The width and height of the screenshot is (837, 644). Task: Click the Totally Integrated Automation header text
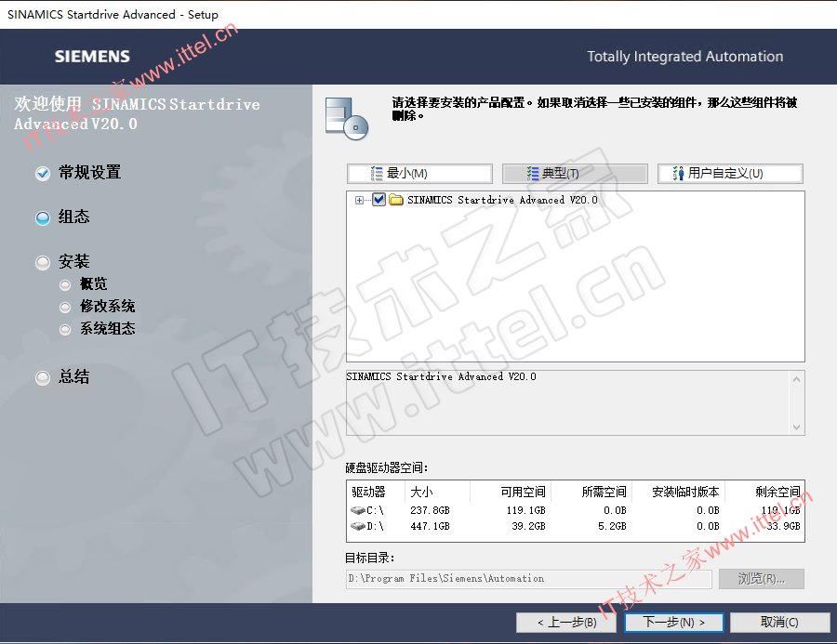685,57
